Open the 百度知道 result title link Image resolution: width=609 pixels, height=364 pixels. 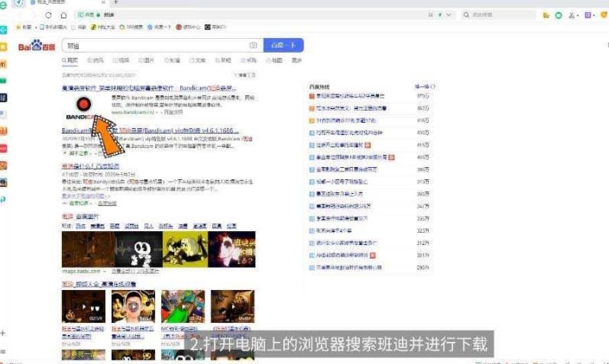[x=90, y=166]
